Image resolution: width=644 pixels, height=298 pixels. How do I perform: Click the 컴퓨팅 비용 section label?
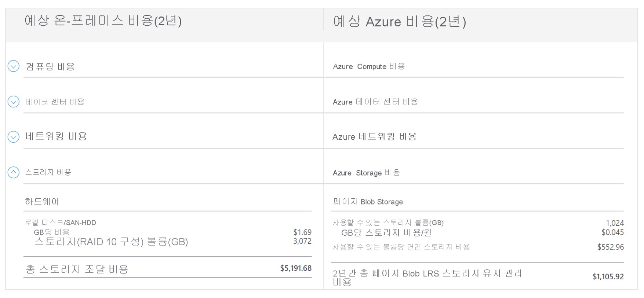click(50, 67)
